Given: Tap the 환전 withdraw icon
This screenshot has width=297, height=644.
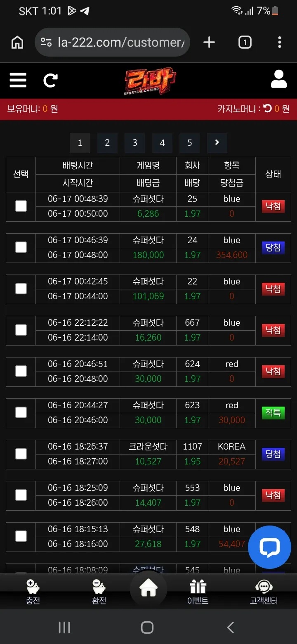Looking at the screenshot, I should tap(99, 592).
